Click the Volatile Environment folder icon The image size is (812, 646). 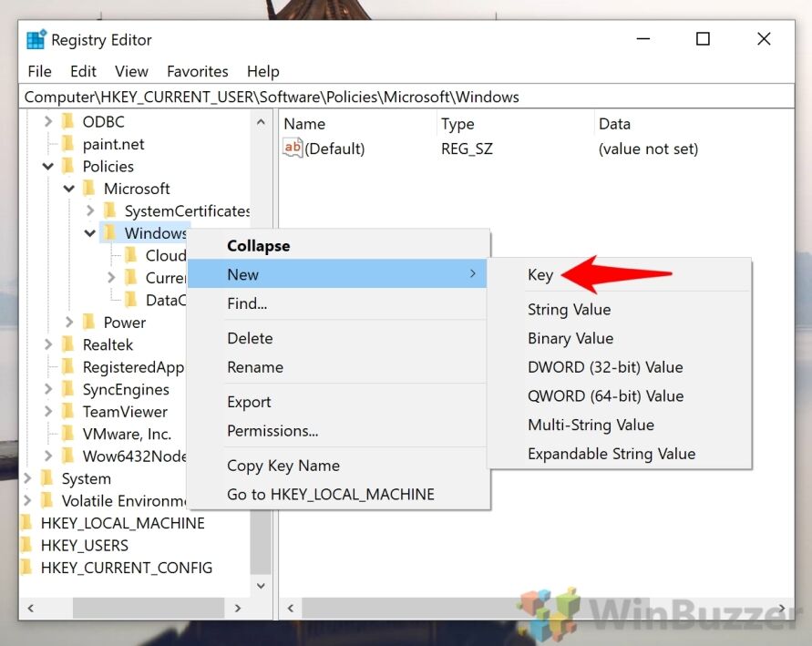pyautogui.click(x=47, y=499)
